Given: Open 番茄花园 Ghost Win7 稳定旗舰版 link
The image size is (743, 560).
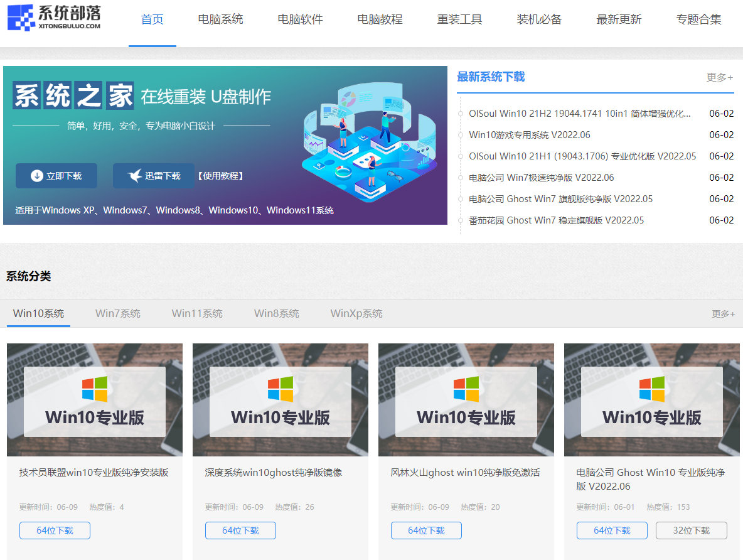Looking at the screenshot, I should coord(556,220).
